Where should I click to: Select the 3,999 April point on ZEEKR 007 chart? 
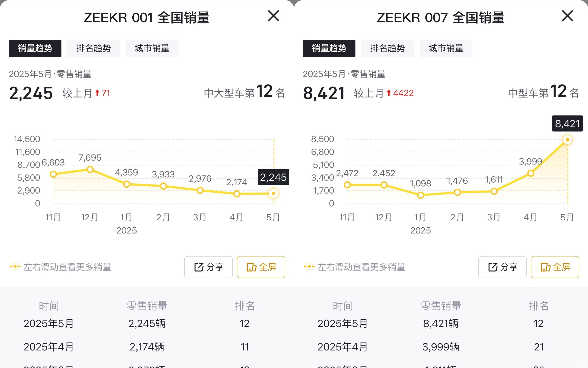point(531,173)
